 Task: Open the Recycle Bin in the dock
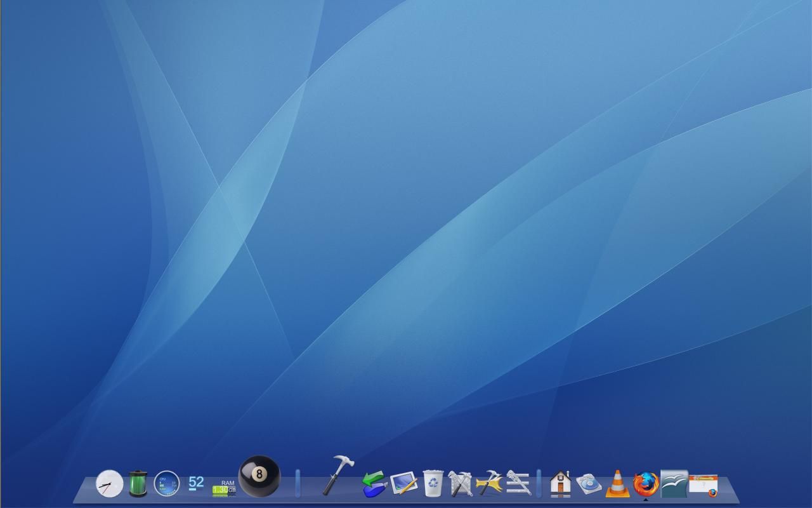pyautogui.click(x=432, y=485)
